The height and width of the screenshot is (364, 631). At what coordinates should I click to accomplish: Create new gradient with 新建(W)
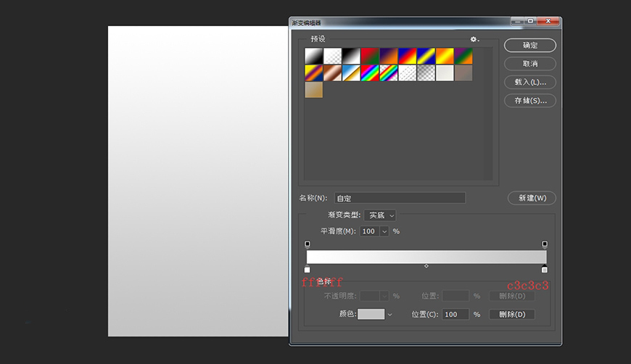[x=532, y=198]
